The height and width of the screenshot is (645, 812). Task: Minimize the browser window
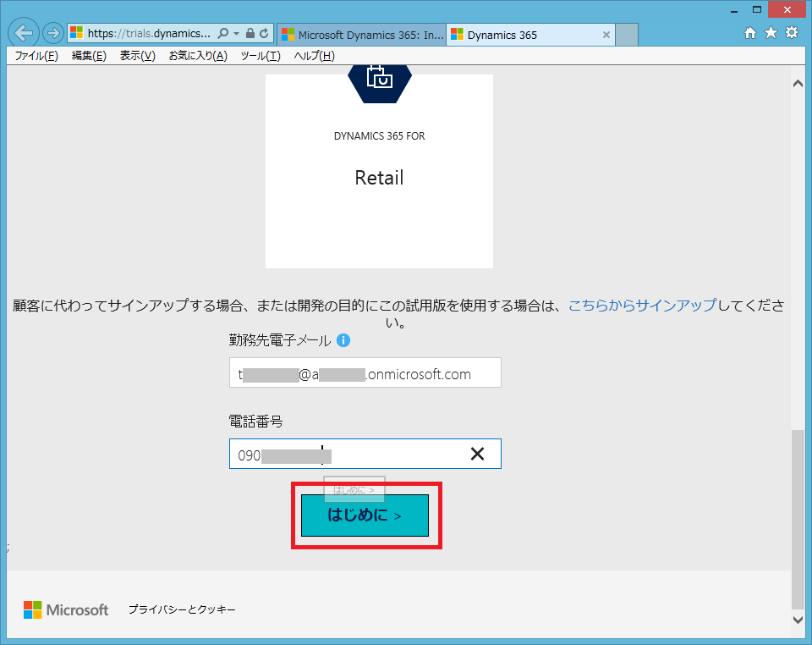(734, 10)
